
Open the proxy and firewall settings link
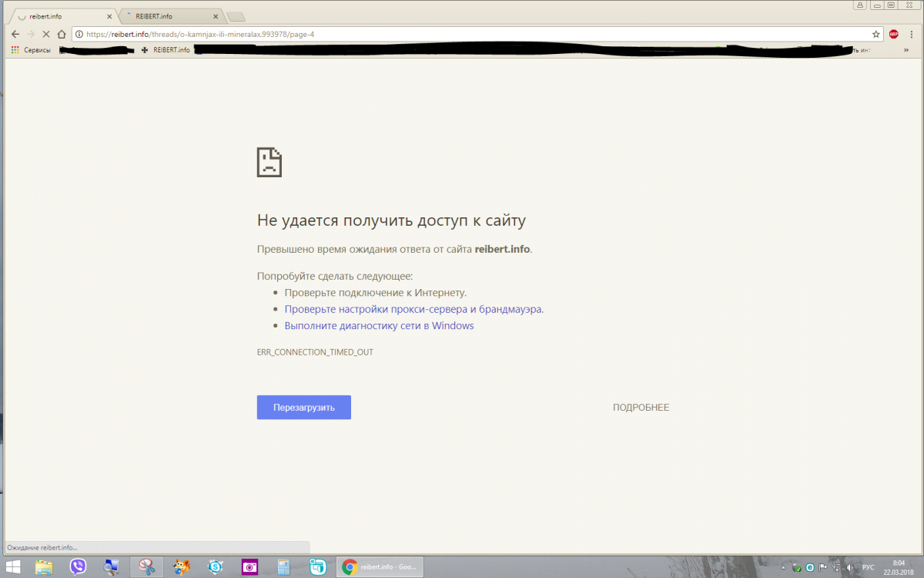(413, 309)
